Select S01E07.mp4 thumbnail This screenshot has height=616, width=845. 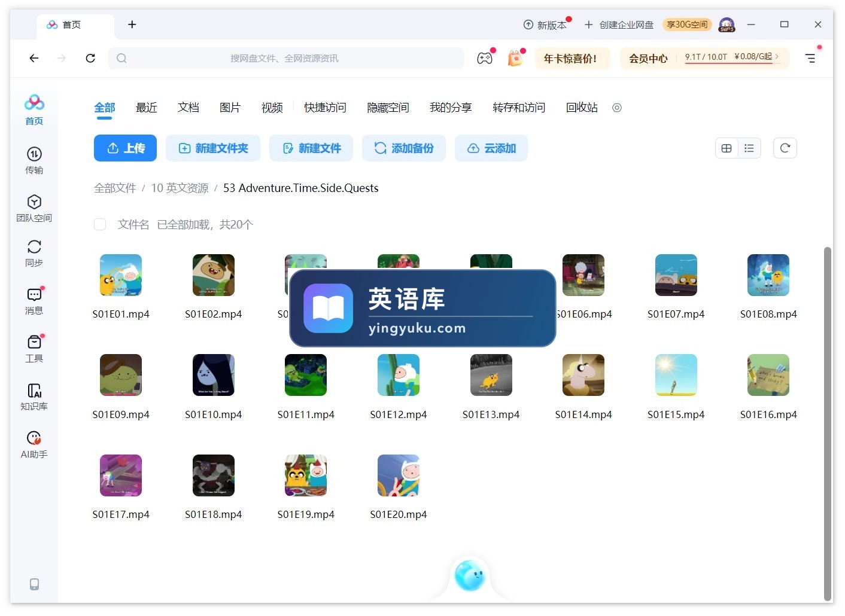click(676, 275)
